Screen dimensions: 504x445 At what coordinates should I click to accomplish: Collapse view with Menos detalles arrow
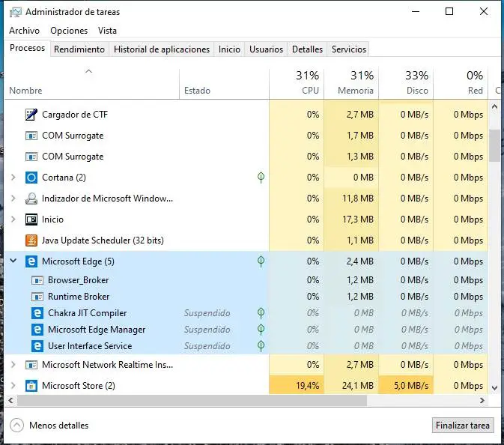(16, 425)
